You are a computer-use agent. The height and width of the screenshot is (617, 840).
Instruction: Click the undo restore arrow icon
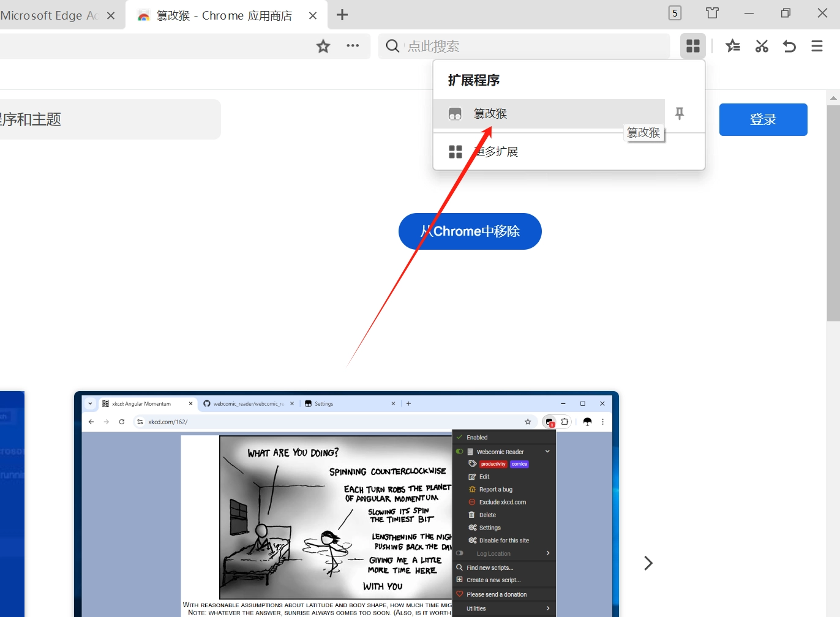pyautogui.click(x=789, y=46)
